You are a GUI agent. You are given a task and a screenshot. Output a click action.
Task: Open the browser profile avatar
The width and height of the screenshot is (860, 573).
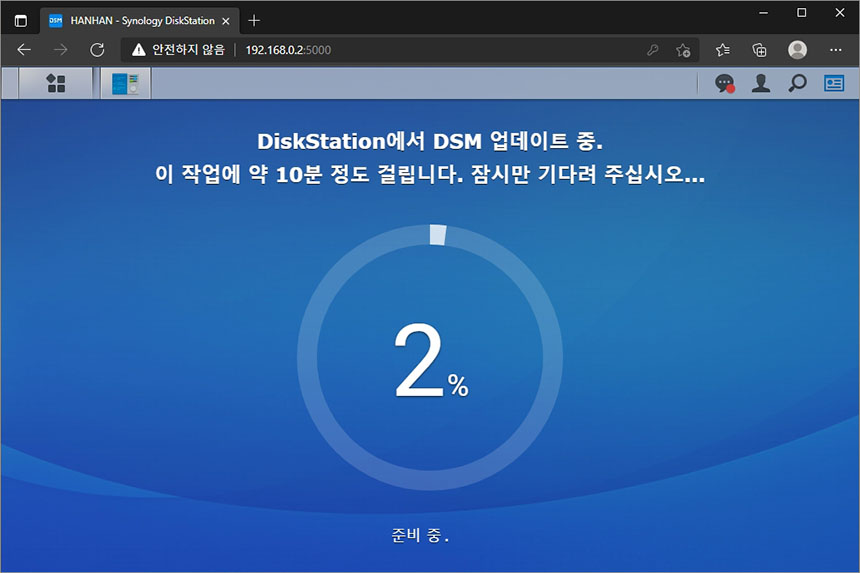[x=797, y=50]
